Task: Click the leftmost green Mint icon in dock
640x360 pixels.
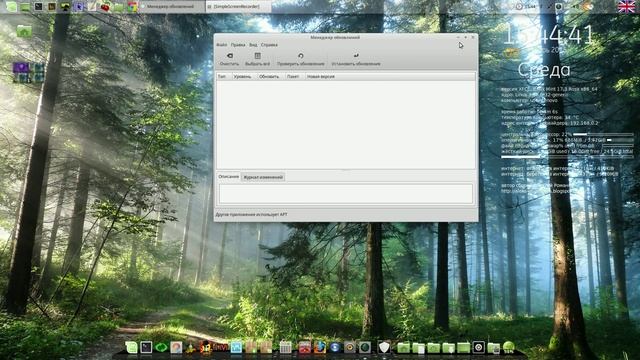Action: [131, 347]
